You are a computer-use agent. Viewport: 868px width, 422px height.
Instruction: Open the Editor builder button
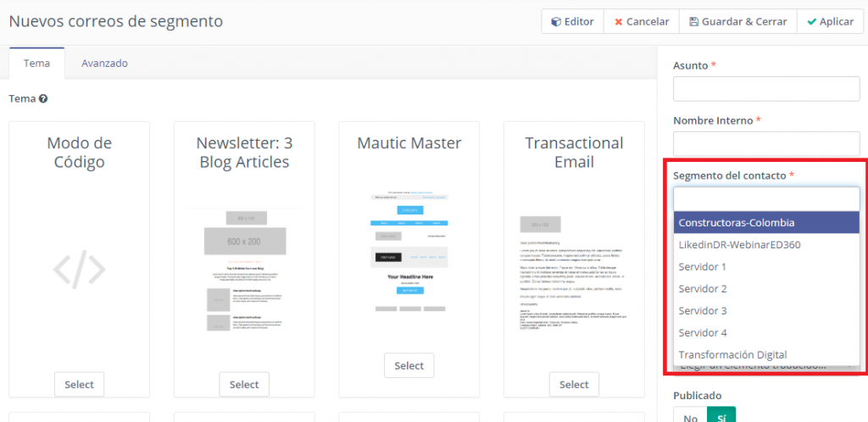(572, 21)
